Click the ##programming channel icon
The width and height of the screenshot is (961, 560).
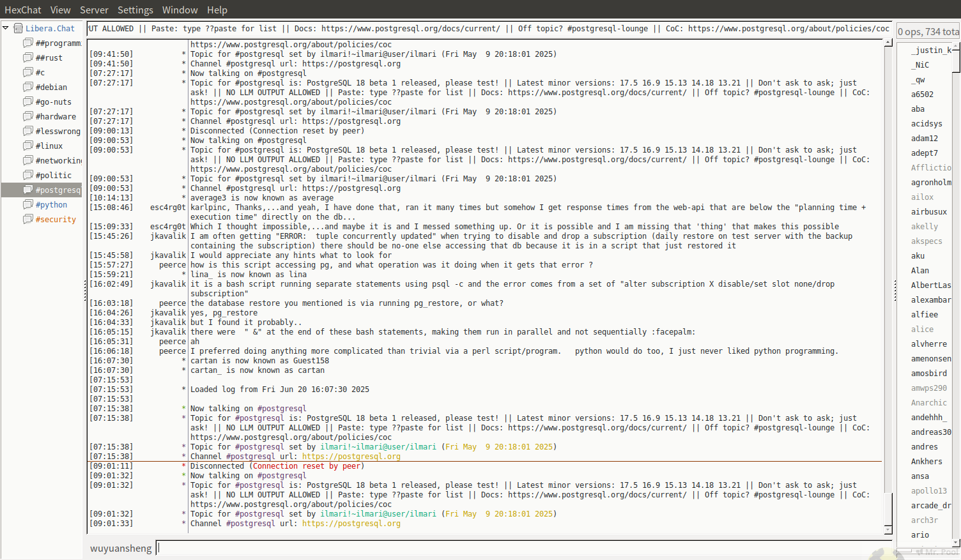28,43
